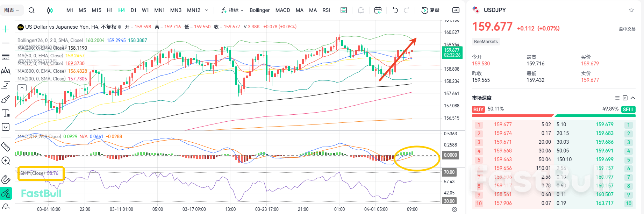644x214 pixels.
Task: Open the 图表 chart dropdown
Action: pos(12,10)
